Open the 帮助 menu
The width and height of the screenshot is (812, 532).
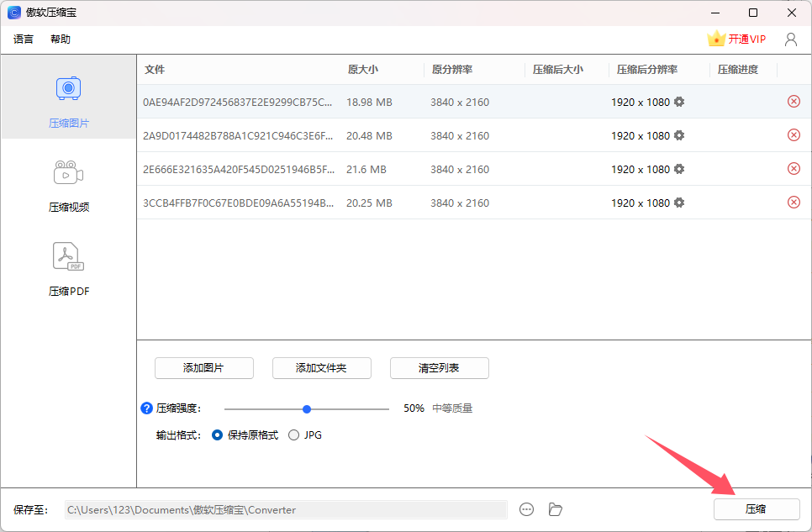(60, 39)
